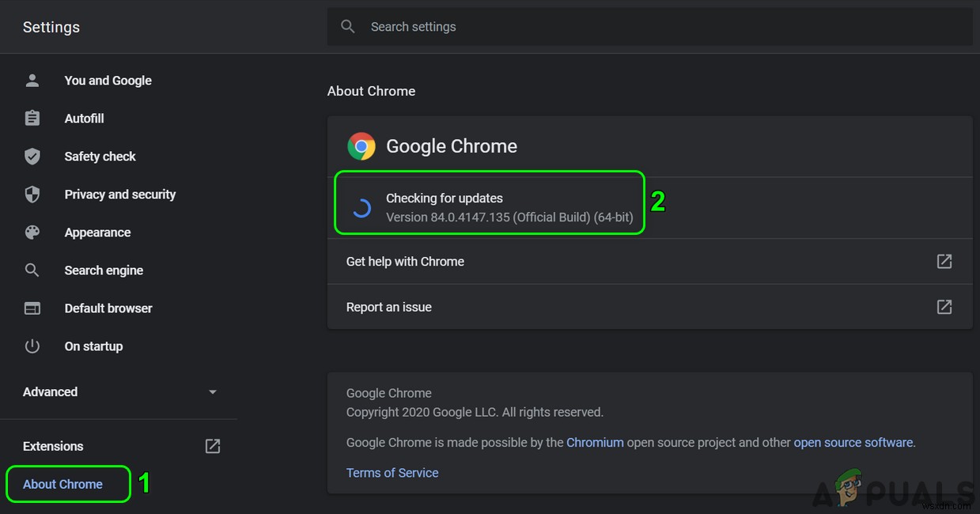The height and width of the screenshot is (514, 980).
Task: Open the Search engine settings page
Action: pos(104,270)
